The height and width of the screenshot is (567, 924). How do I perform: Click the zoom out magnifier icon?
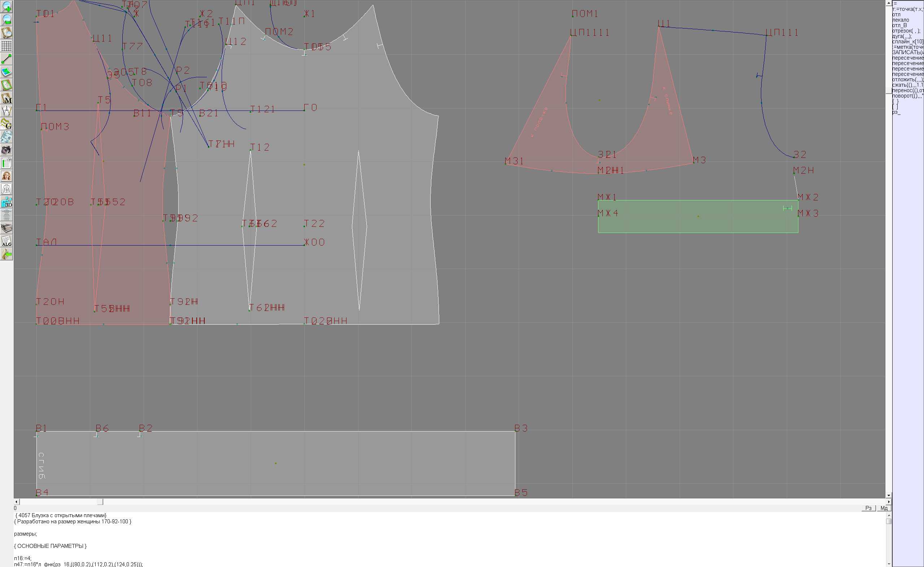[x=6, y=20]
